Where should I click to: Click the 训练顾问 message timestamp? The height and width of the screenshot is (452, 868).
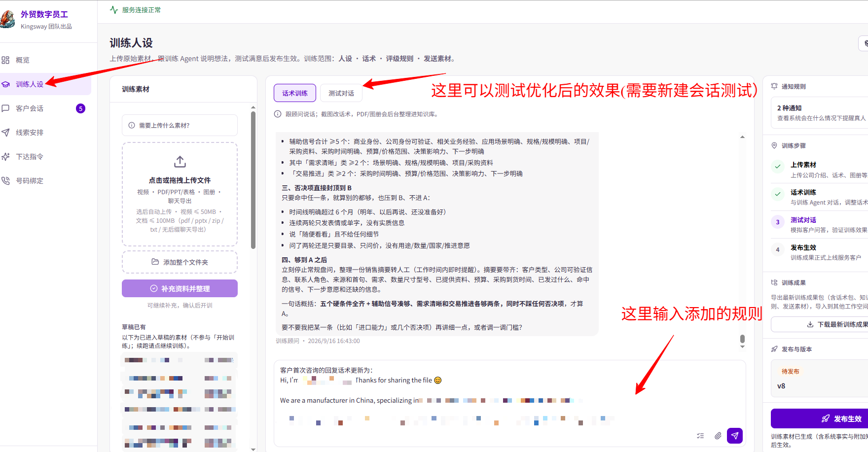pyautogui.click(x=334, y=341)
